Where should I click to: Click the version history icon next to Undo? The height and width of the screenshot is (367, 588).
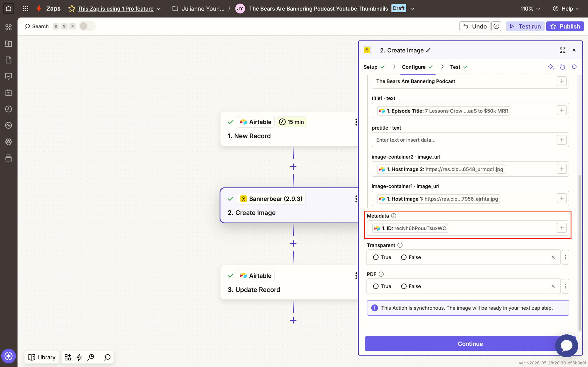click(496, 26)
